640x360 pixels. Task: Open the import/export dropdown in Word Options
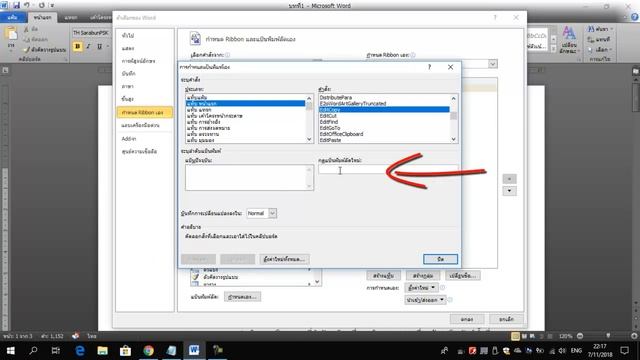(425, 300)
